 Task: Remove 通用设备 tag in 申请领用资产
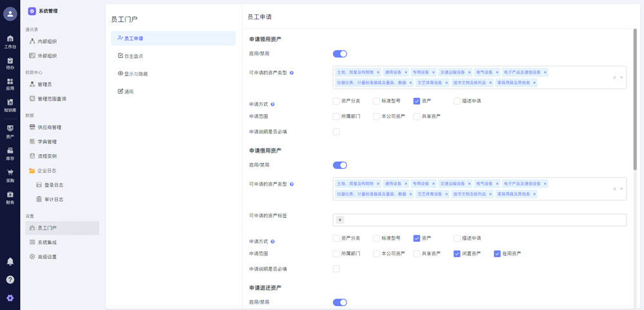point(406,72)
